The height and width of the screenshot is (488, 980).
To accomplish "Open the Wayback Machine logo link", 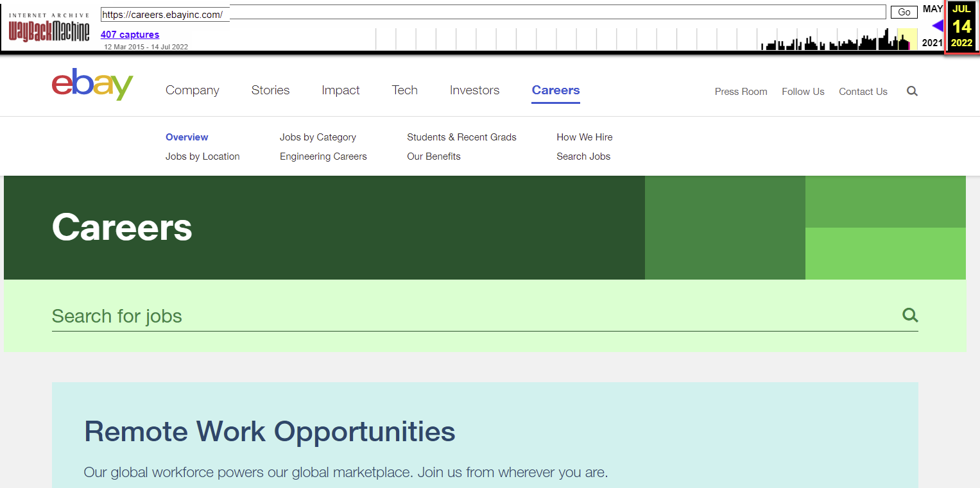I will click(x=49, y=27).
